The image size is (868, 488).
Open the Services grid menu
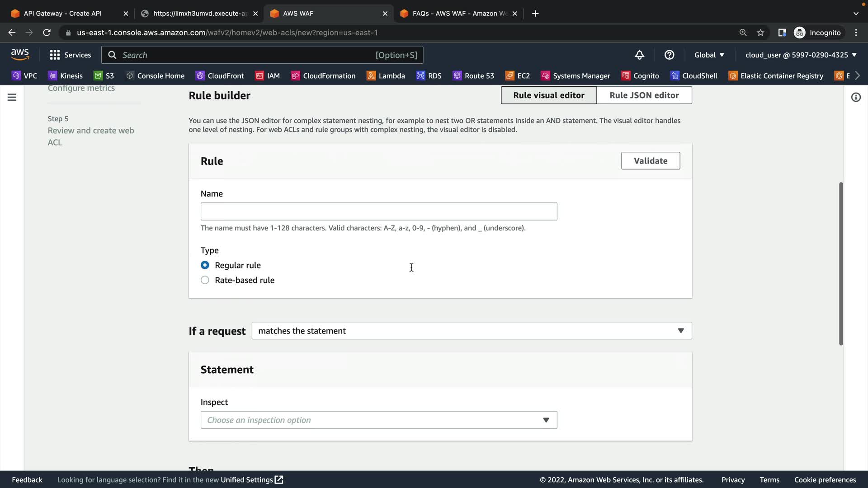pyautogui.click(x=70, y=55)
